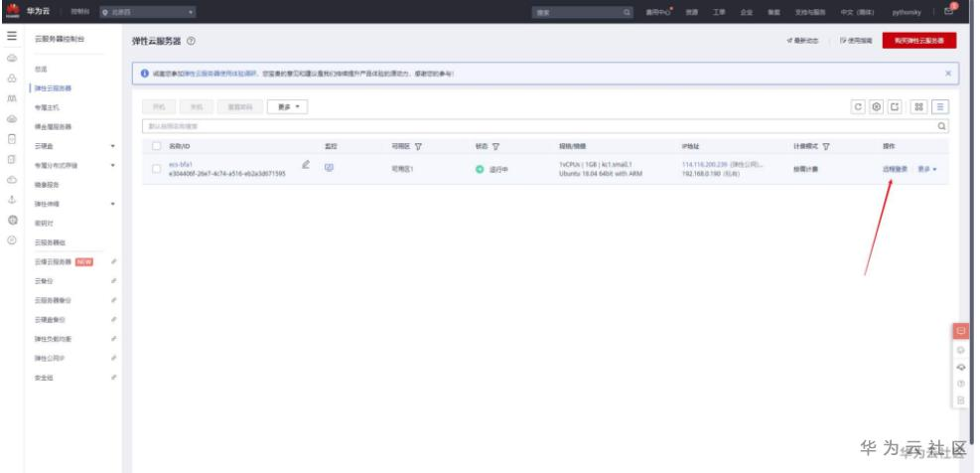Open 控制台 in the top bar
980x473 pixels.
(x=79, y=12)
